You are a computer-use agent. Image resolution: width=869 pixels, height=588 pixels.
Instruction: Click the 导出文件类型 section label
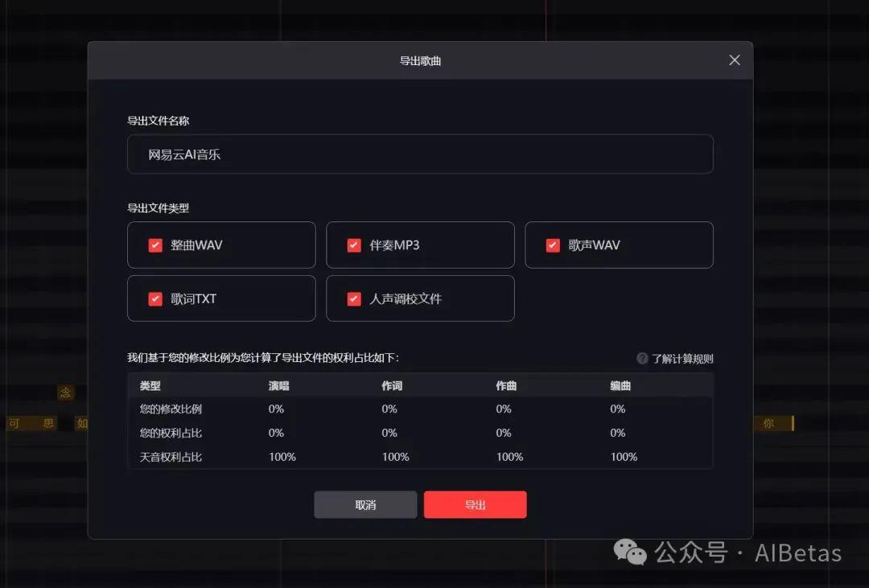tap(159, 208)
